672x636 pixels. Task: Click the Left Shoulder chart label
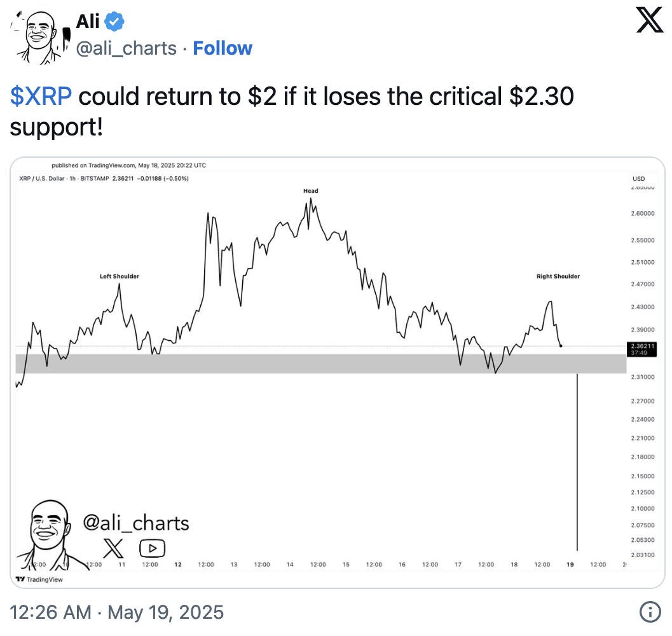[x=120, y=276]
